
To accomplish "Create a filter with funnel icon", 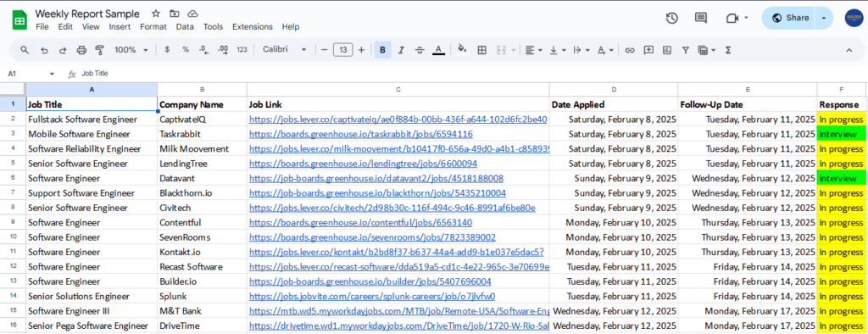I will point(685,50).
